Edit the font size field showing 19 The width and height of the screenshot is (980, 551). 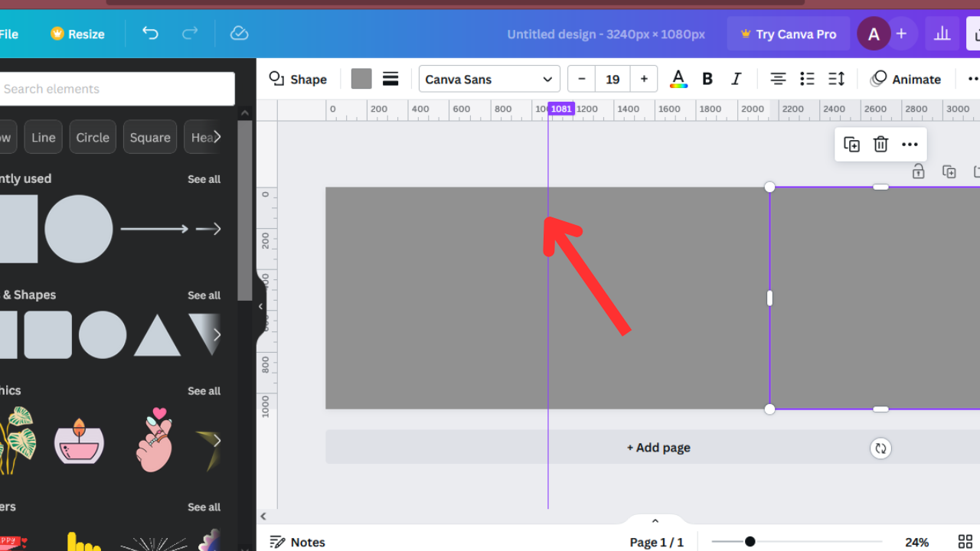coord(612,79)
